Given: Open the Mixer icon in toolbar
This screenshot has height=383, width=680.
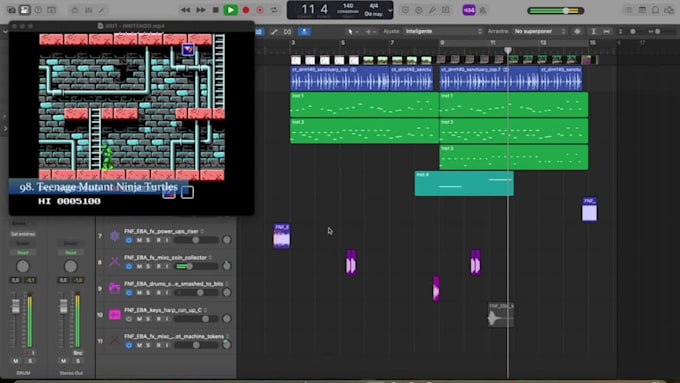Looking at the screenshot, I should tap(88, 10).
